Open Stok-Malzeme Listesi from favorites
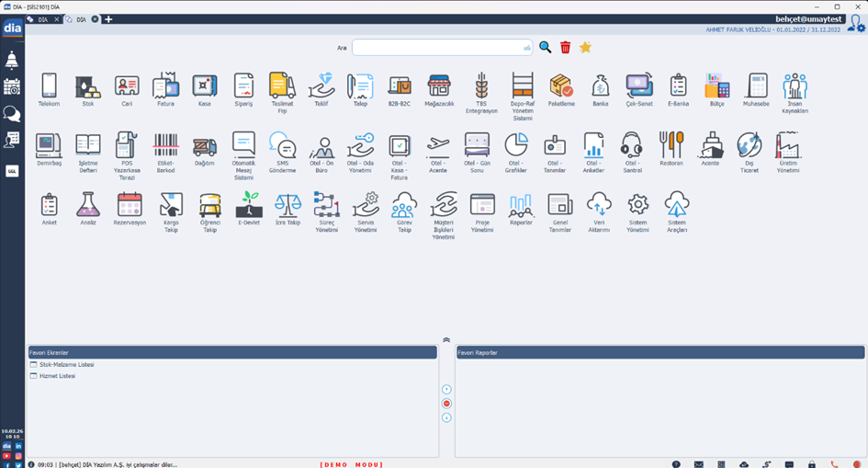This screenshot has height=468, width=868. pos(66,365)
